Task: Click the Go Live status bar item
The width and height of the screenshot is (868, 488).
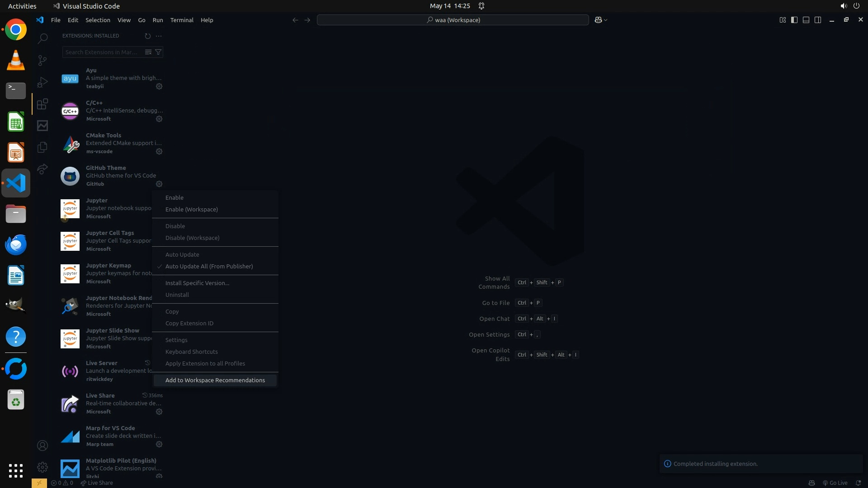Action: click(835, 483)
